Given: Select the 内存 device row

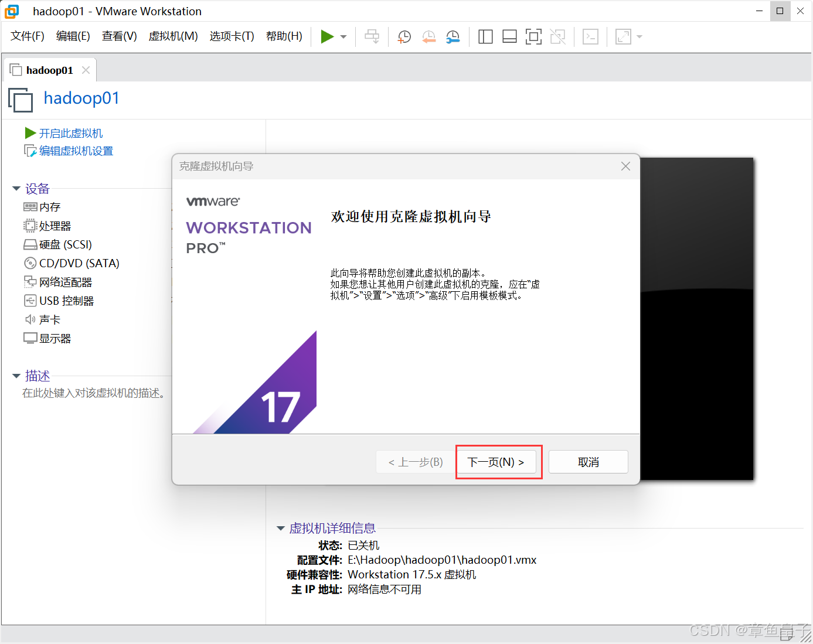Looking at the screenshot, I should [x=42, y=207].
